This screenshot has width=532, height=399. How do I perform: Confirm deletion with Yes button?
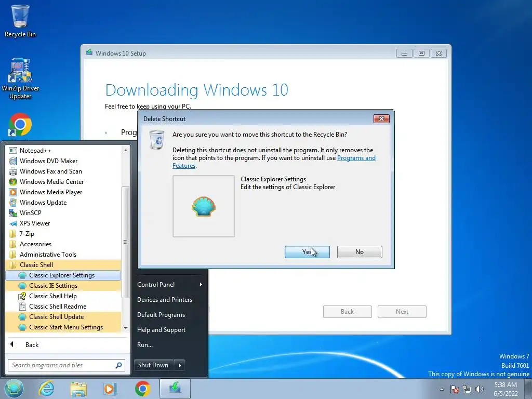pos(307,252)
